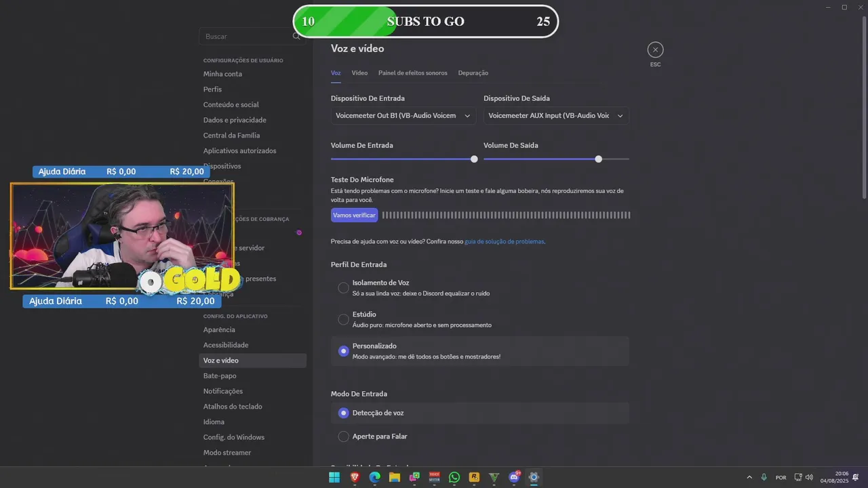Open Dispositivo De Saída dropdown
Image resolution: width=868 pixels, height=488 pixels.
click(x=556, y=116)
